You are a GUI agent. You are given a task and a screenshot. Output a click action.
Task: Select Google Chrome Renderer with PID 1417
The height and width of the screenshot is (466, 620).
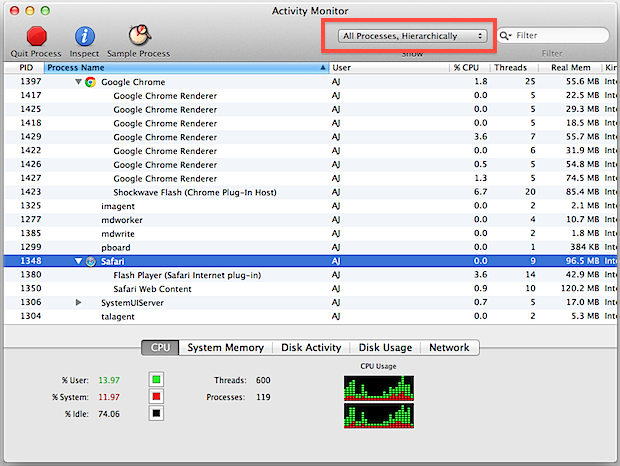(x=310, y=96)
